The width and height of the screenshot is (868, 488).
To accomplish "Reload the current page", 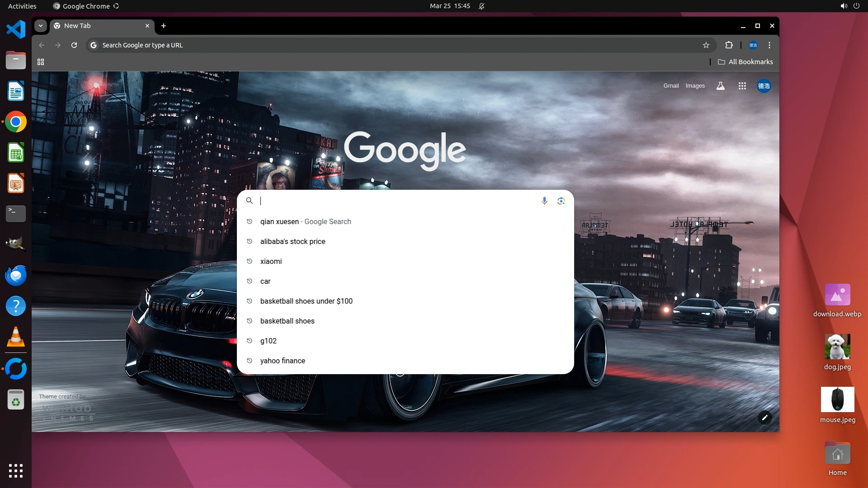I will (x=74, y=45).
